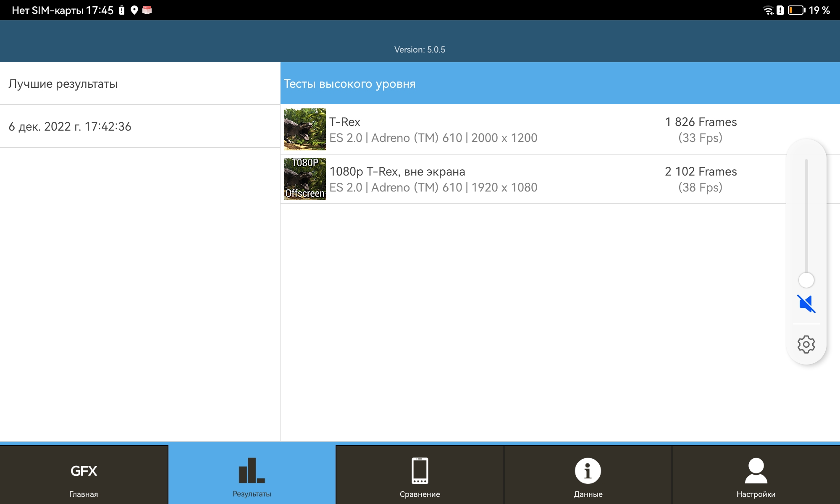Click the Version: 5.0.5 label

point(420,50)
